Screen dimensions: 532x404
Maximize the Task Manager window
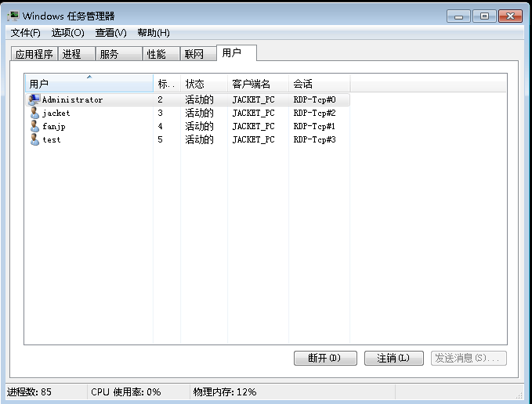point(484,16)
